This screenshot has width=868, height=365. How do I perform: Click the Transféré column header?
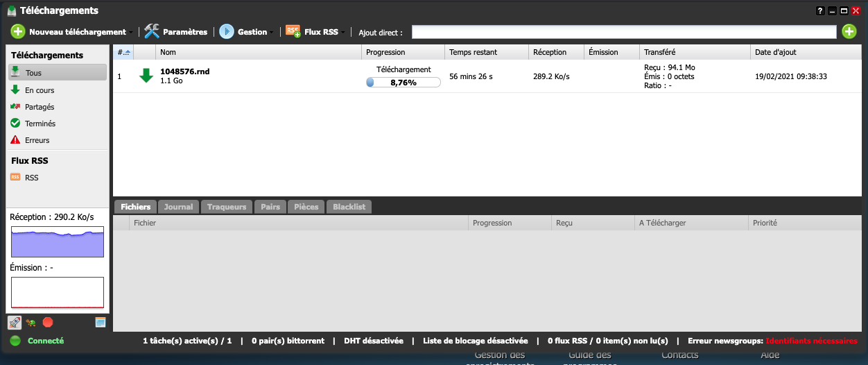[x=695, y=52]
